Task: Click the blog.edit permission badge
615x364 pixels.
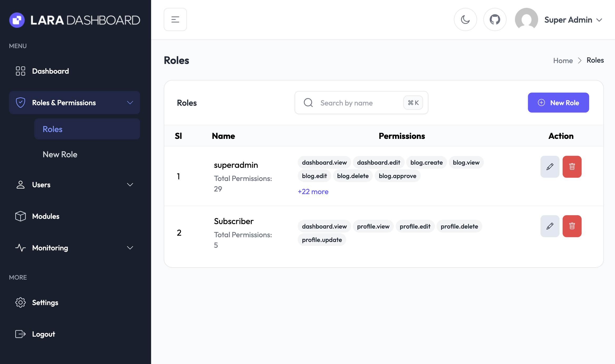Action: (314, 176)
